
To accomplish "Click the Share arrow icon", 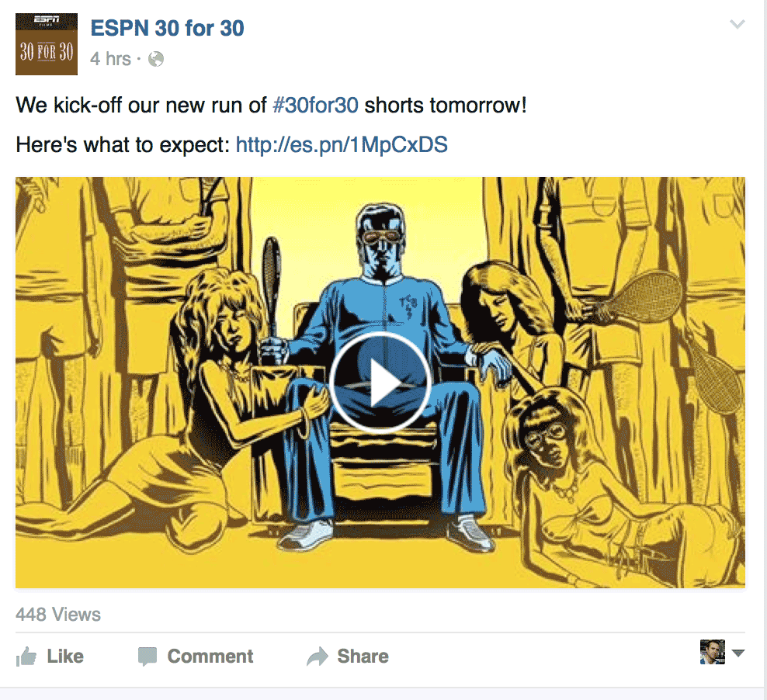I will pyautogui.click(x=318, y=657).
